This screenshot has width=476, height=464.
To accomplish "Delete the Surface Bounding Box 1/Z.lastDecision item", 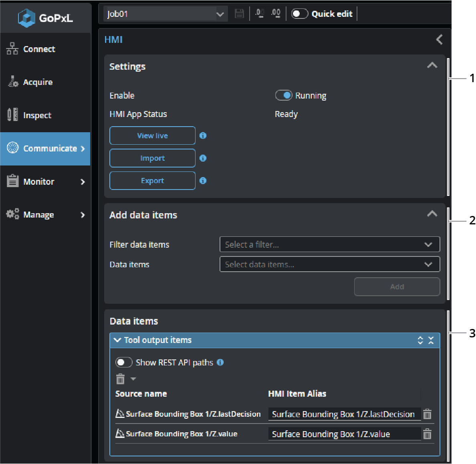I will click(428, 414).
